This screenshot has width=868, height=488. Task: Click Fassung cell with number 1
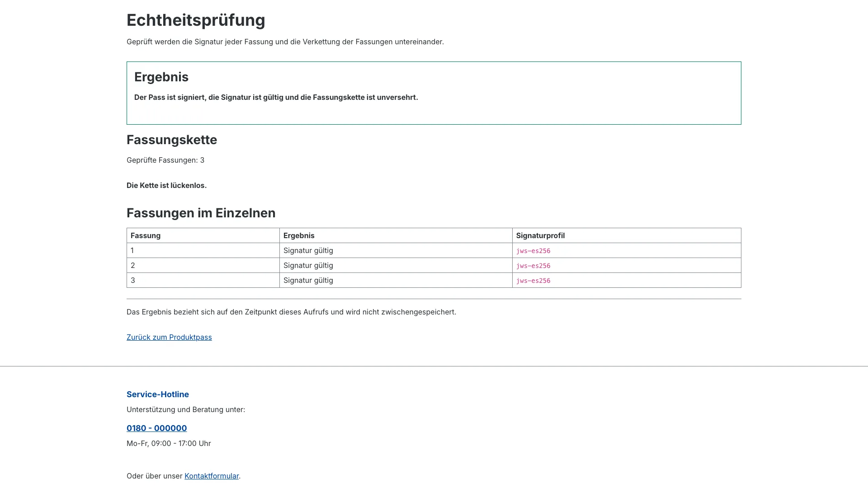point(203,250)
